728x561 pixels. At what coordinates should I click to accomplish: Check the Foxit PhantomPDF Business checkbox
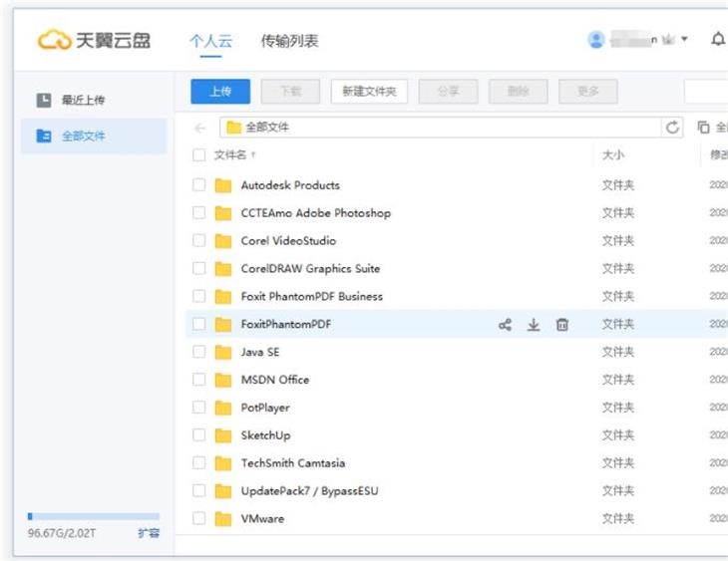(198, 297)
